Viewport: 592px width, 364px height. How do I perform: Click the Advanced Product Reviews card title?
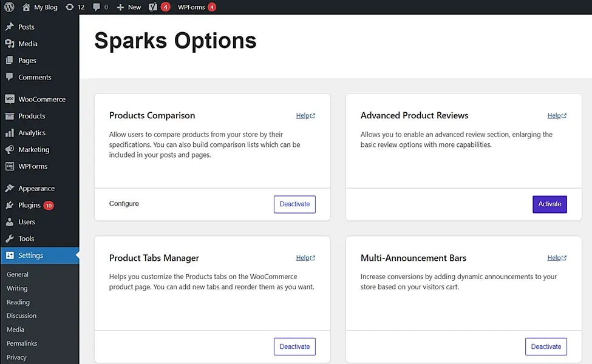pos(414,115)
